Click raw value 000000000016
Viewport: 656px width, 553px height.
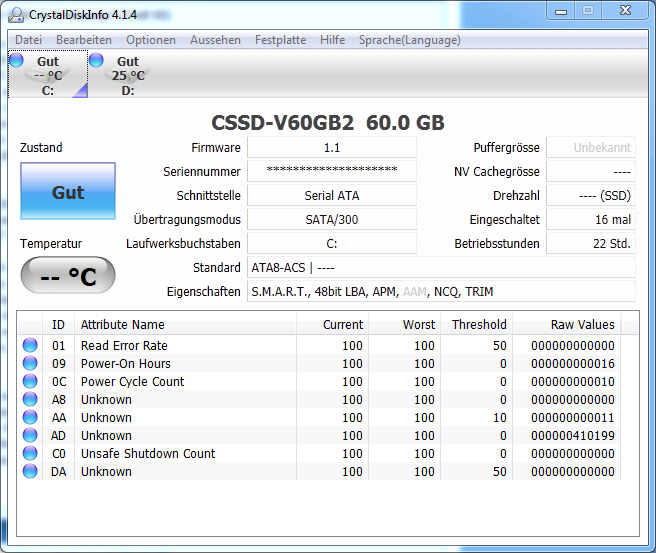(573, 364)
